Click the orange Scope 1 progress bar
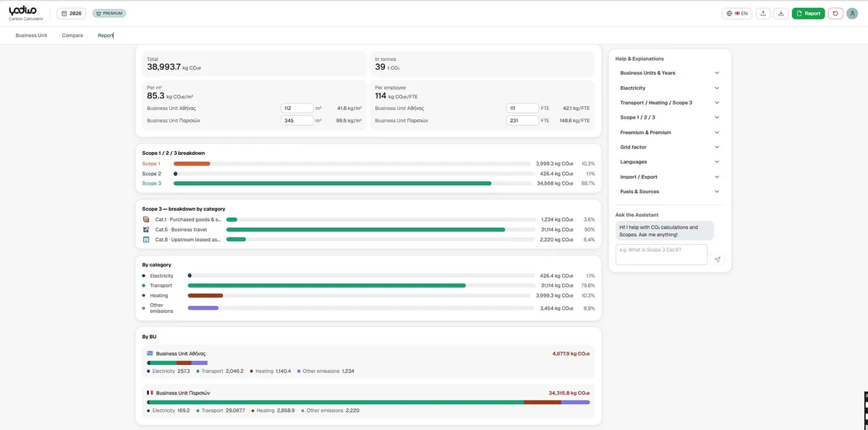 coord(192,164)
